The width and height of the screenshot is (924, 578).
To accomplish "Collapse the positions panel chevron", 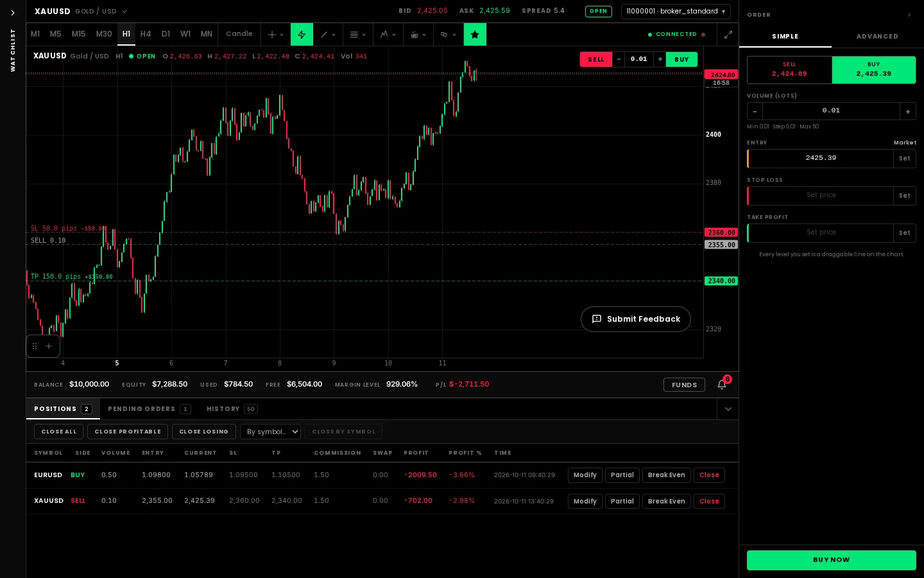I will [728, 409].
